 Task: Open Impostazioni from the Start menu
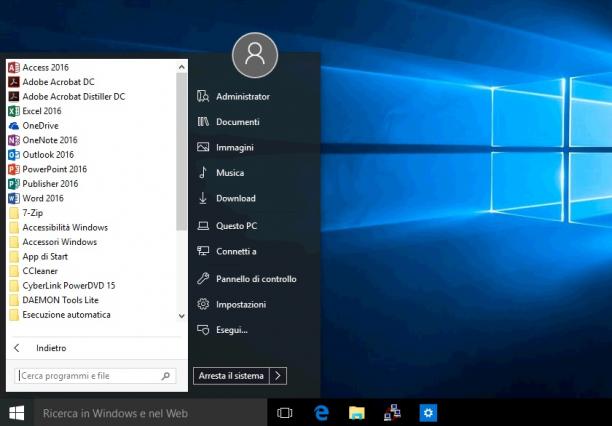click(x=231, y=304)
